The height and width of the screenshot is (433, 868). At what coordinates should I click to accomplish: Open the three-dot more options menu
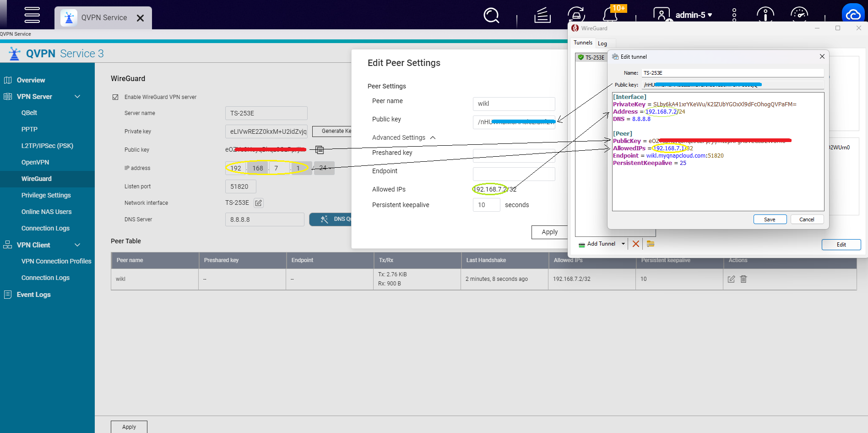coord(734,15)
